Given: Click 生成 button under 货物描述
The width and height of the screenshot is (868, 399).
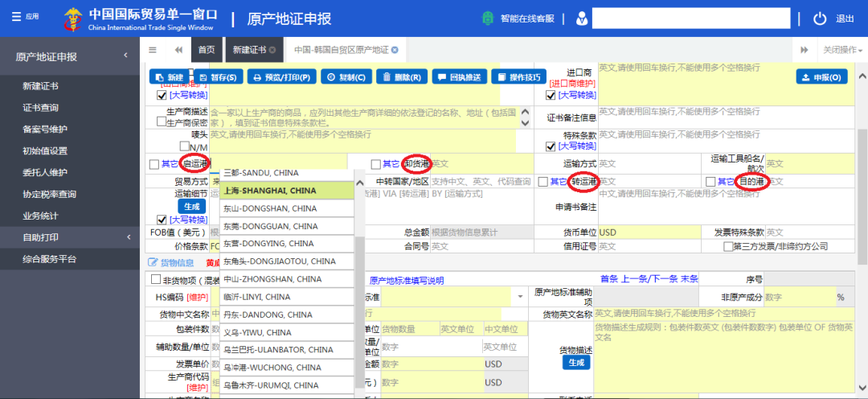Looking at the screenshot, I should pyautogui.click(x=576, y=363).
